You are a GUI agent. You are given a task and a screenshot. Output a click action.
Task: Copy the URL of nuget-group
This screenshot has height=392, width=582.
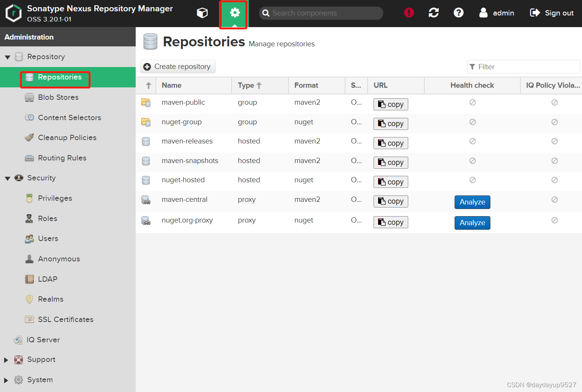391,124
